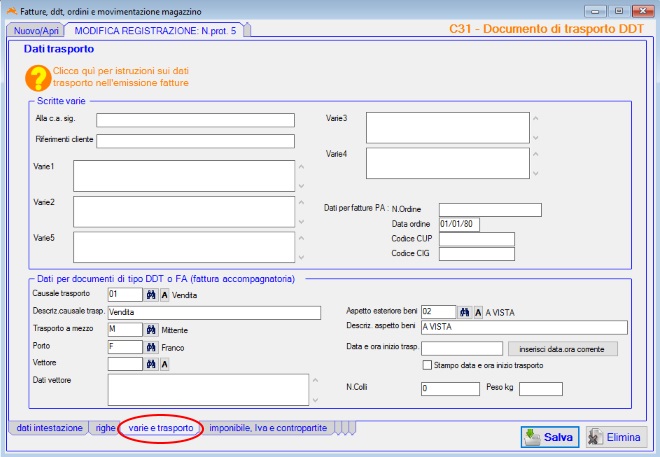
Task: Open imponibile, Iva e contropartite tab
Action: click(x=268, y=428)
